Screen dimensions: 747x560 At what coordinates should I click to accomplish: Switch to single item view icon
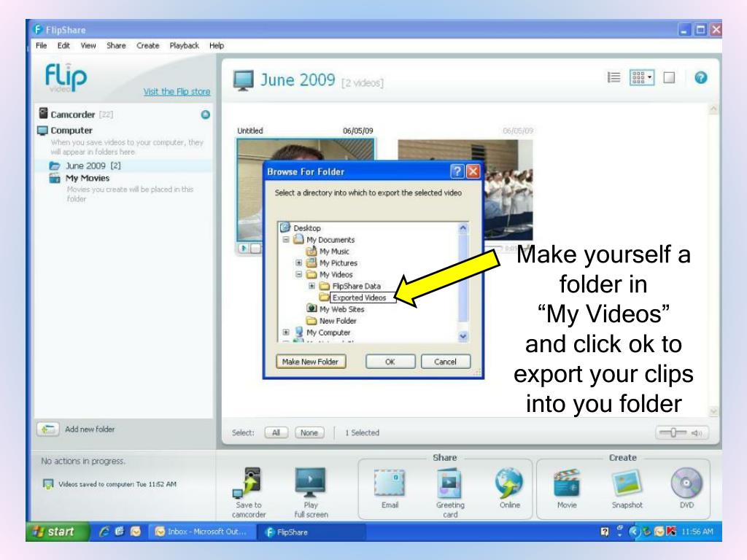670,77
